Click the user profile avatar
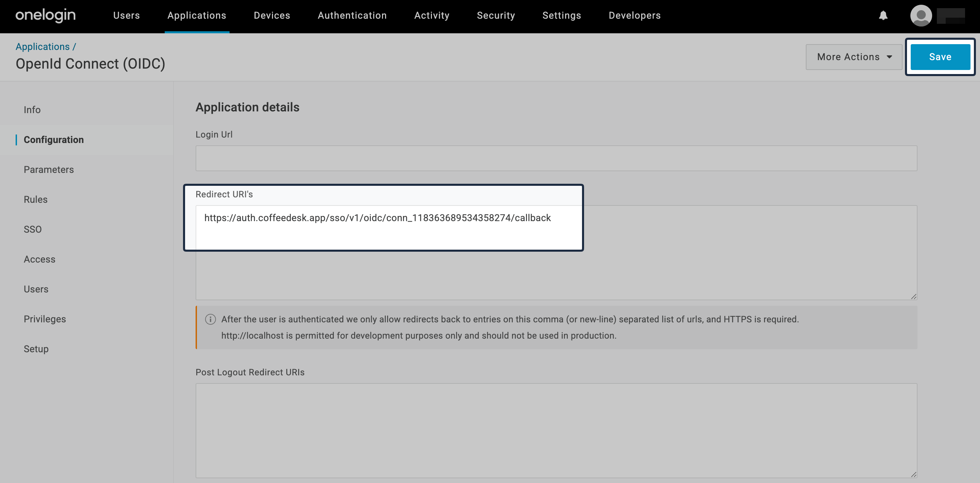This screenshot has width=980, height=483. (x=921, y=16)
